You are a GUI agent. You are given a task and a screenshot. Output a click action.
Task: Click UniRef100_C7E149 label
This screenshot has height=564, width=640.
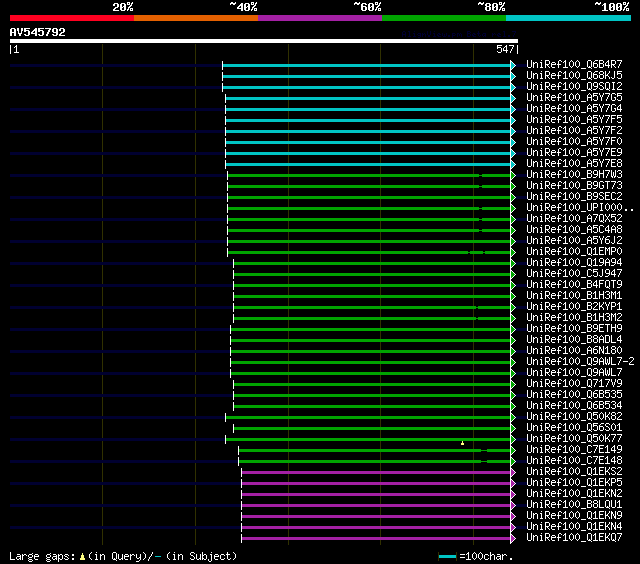[x=574, y=450]
